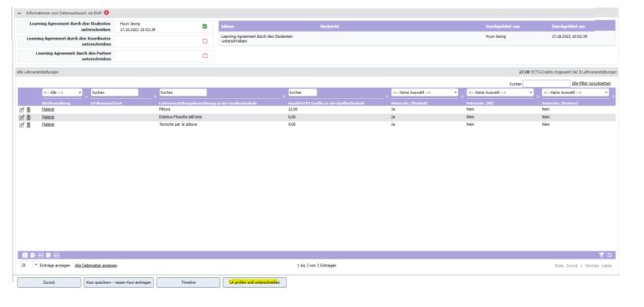Delete the Pittura course row
Image resolution: width=644 pixels, height=307 pixels.
click(28, 110)
